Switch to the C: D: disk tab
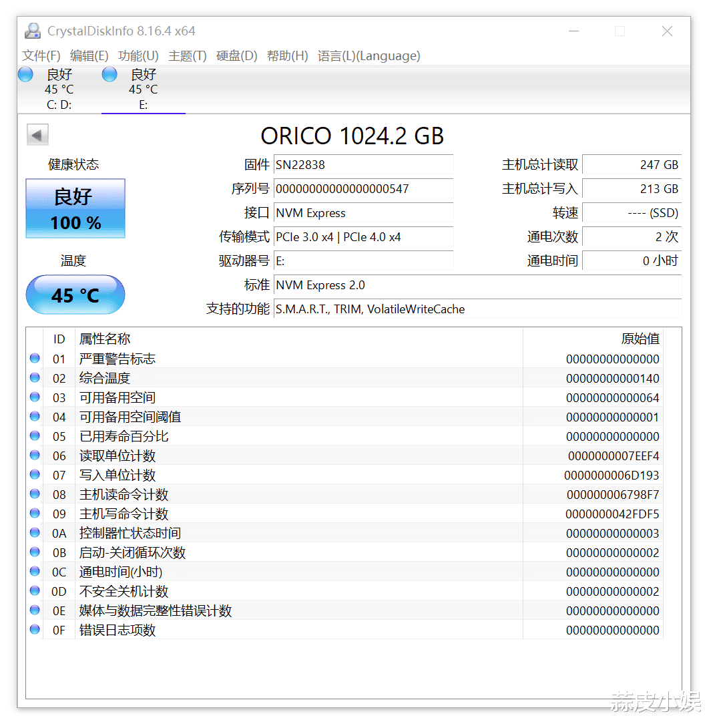Image resolution: width=713 pixels, height=728 pixels. 59,89
